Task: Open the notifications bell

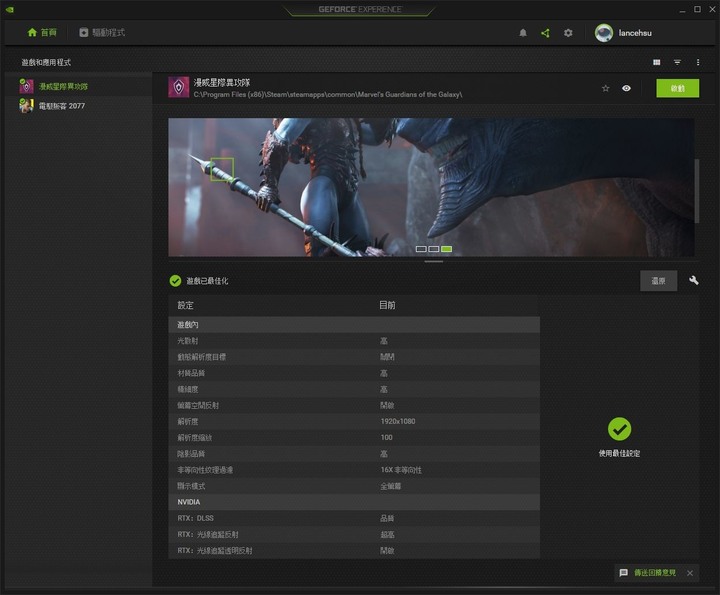Action: tap(523, 33)
